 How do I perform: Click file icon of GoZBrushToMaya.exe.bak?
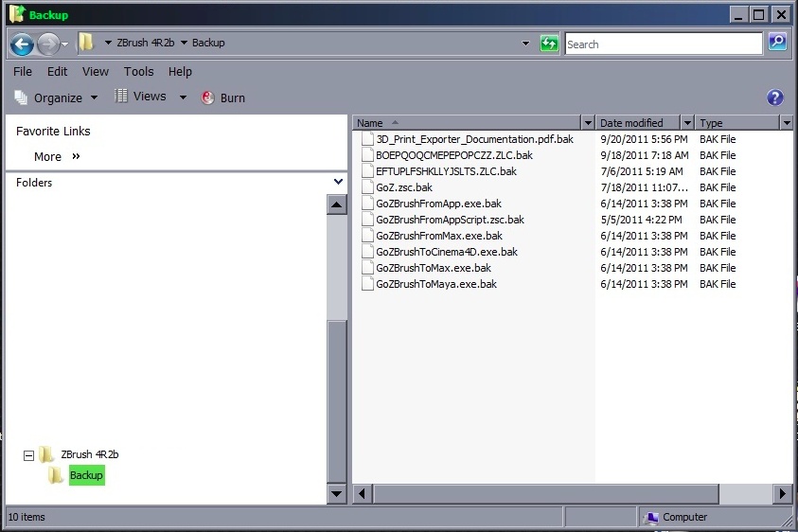[x=367, y=284]
